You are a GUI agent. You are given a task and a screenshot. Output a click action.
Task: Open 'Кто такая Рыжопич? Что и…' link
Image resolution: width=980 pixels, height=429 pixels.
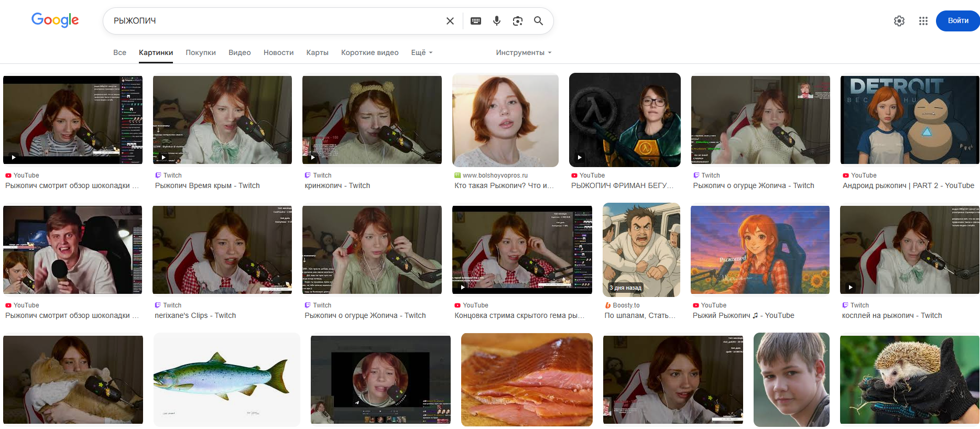504,185
